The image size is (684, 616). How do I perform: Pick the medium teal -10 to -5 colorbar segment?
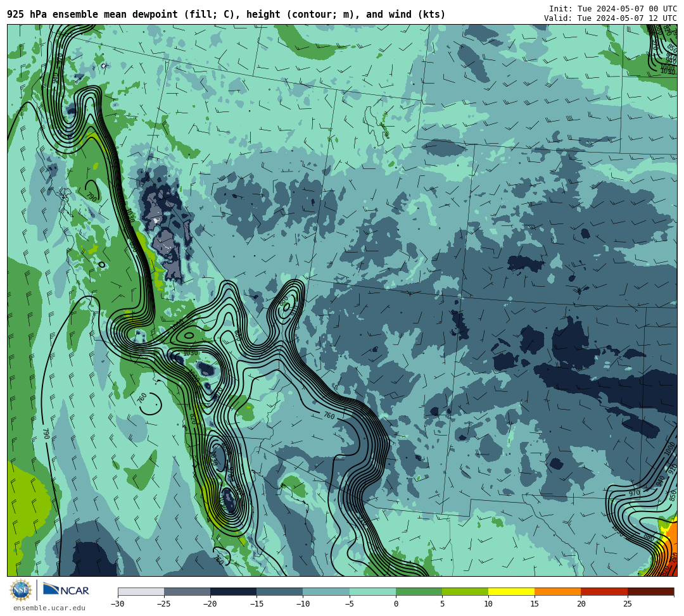326,591
